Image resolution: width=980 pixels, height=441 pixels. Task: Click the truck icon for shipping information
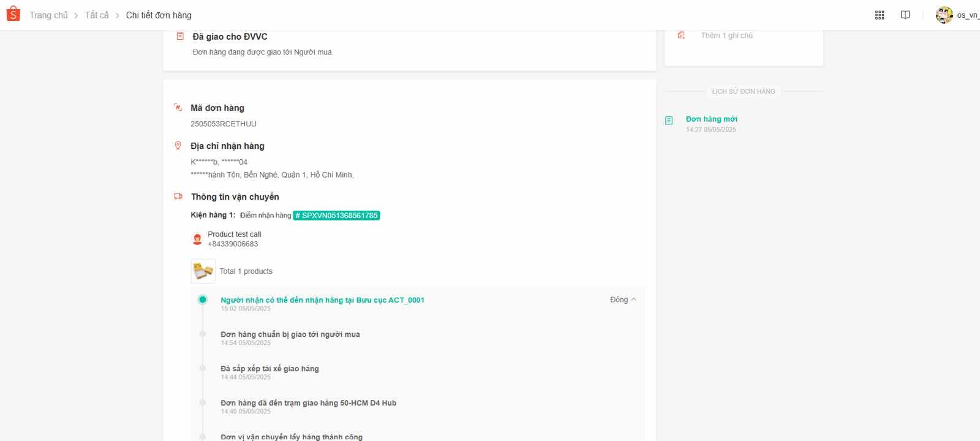coord(178,197)
